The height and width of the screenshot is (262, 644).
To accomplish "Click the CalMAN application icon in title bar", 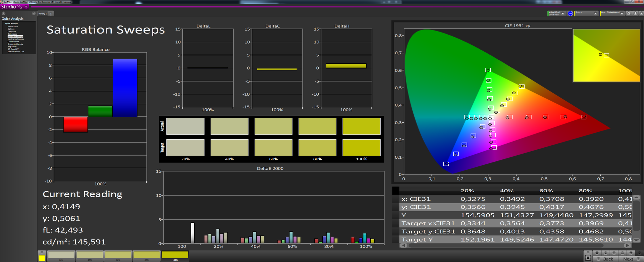I will [2, 2].
